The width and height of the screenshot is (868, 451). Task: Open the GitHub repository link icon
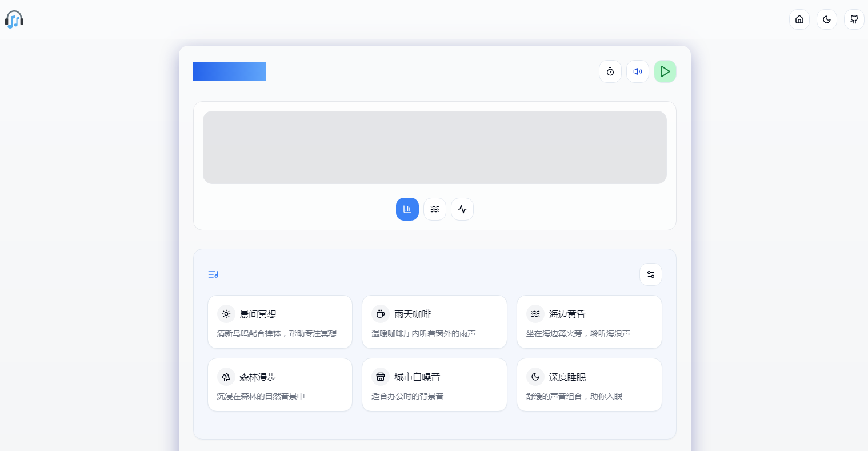(x=854, y=19)
